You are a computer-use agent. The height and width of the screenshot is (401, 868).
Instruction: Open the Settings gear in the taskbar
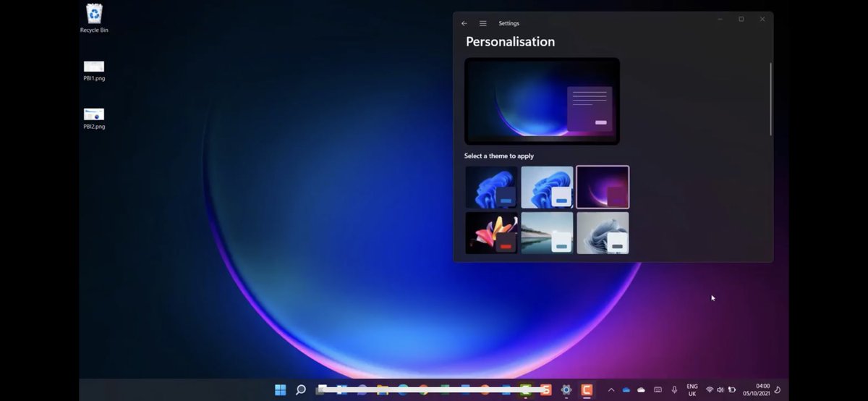pyautogui.click(x=566, y=390)
